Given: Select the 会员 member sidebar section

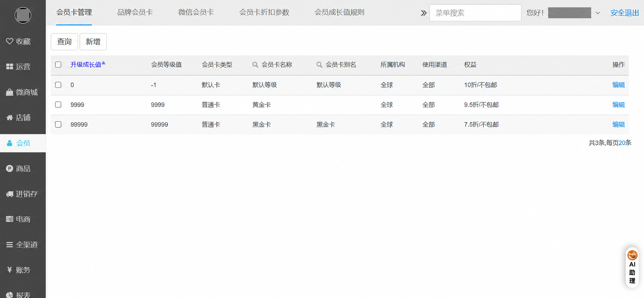Looking at the screenshot, I should (23, 143).
